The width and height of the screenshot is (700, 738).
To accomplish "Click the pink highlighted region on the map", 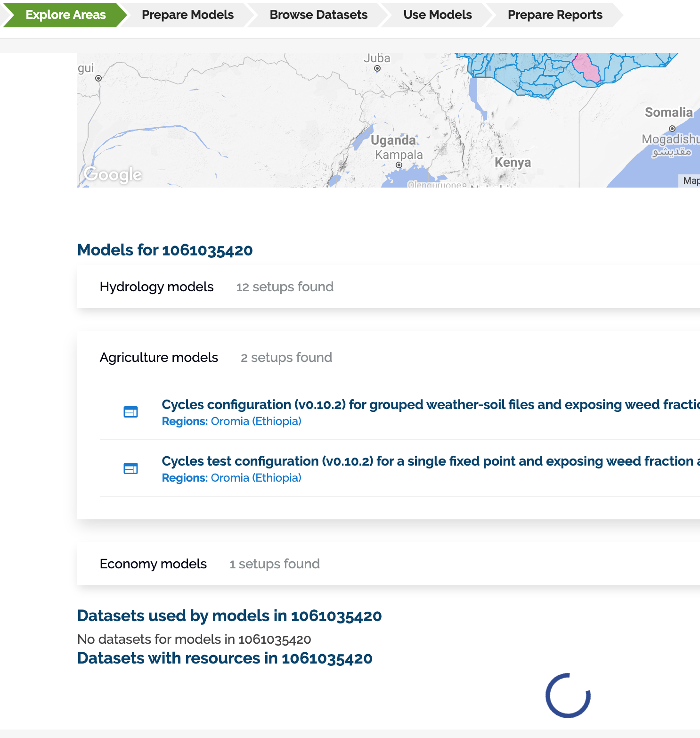I will [x=587, y=69].
